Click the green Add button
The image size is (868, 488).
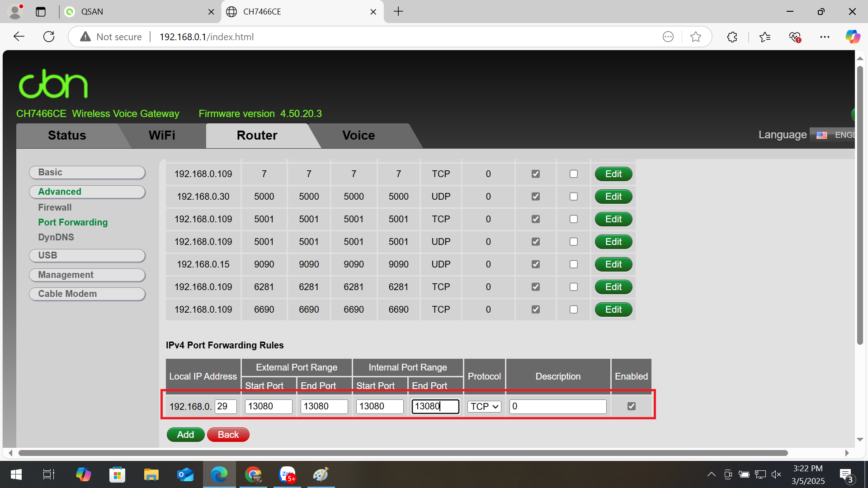click(185, 435)
